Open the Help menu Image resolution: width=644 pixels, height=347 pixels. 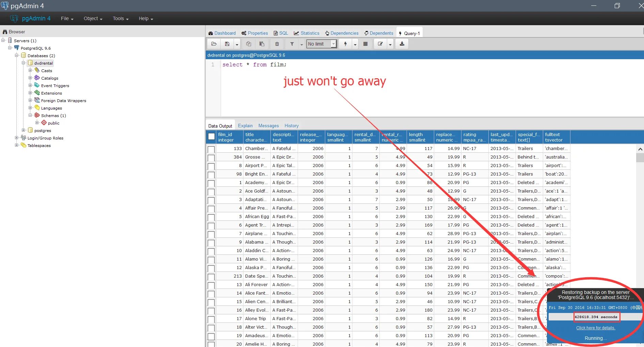click(x=146, y=18)
